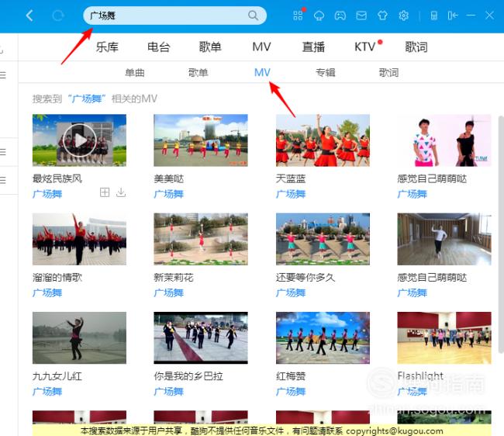504x436 pixels.
Task: Open the phone device icon in title bar
Action: click(434, 16)
